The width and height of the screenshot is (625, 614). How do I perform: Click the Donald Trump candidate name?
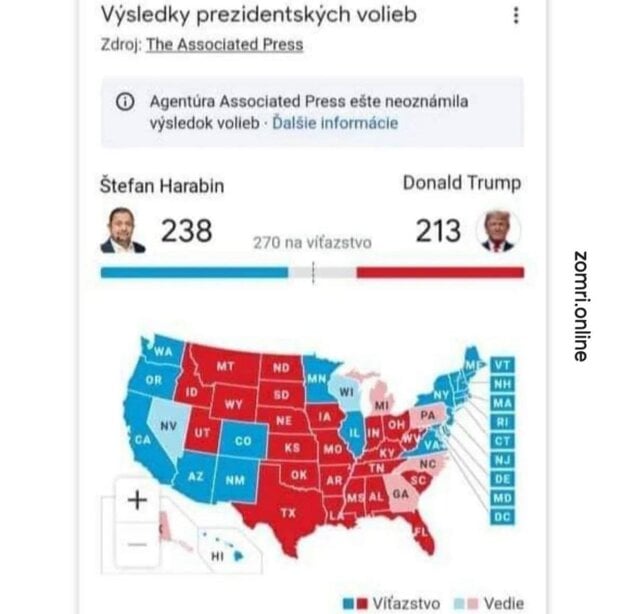pos(462,183)
